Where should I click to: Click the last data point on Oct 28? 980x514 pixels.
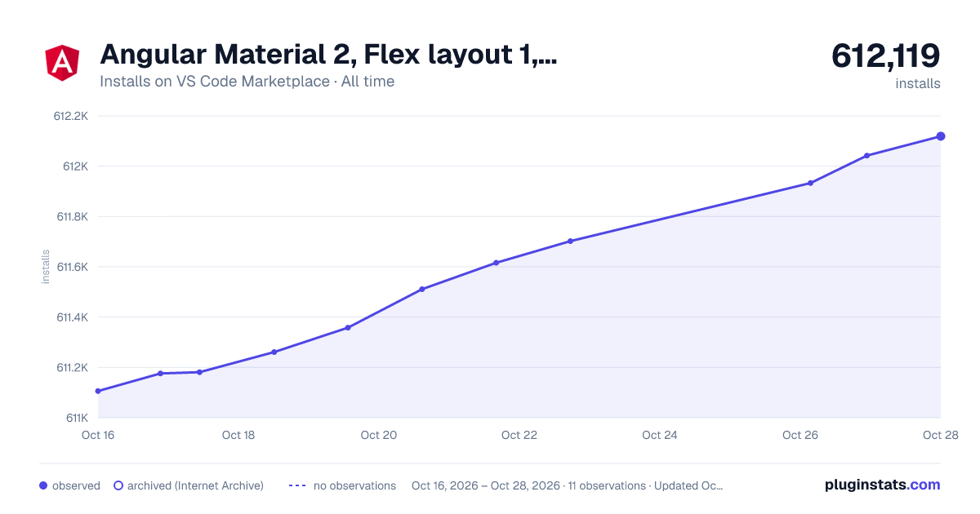point(941,136)
